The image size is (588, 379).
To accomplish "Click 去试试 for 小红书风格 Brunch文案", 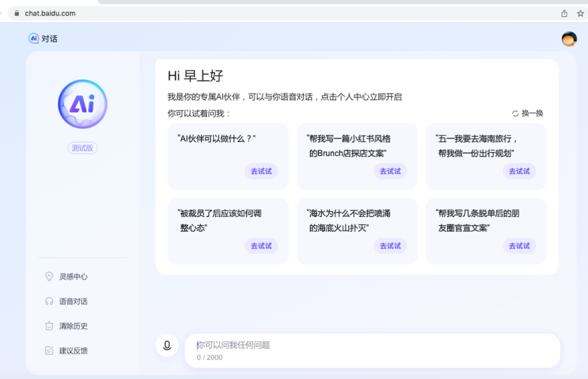I will click(x=390, y=171).
